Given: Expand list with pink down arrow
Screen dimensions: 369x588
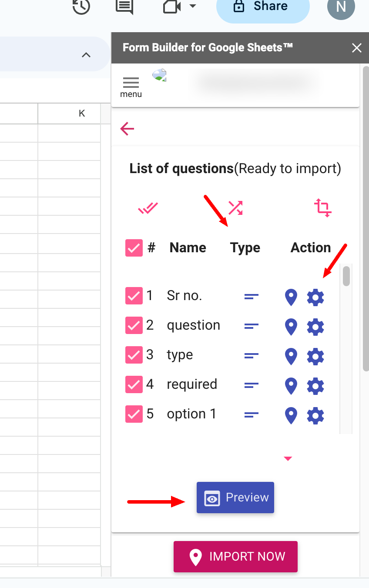Looking at the screenshot, I should 288,458.
